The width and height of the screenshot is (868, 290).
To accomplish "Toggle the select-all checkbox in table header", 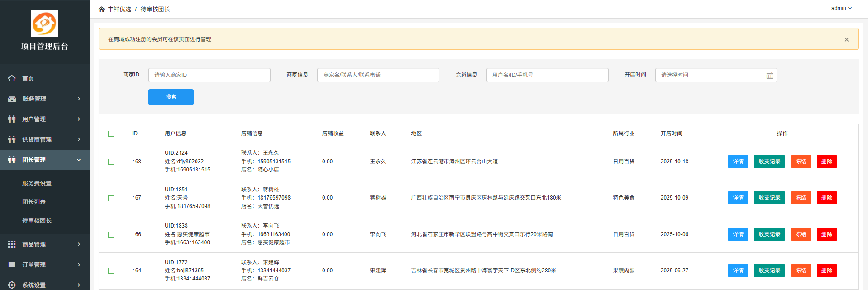I will click(111, 133).
